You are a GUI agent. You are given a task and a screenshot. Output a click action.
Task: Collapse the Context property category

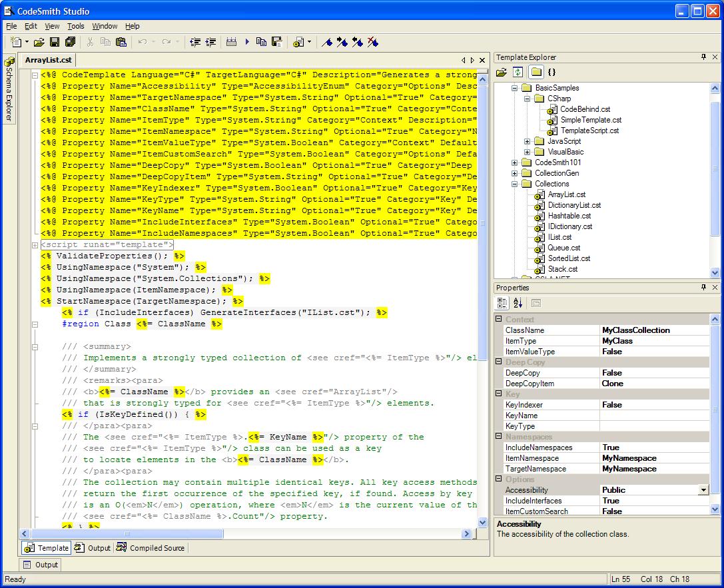click(x=499, y=319)
